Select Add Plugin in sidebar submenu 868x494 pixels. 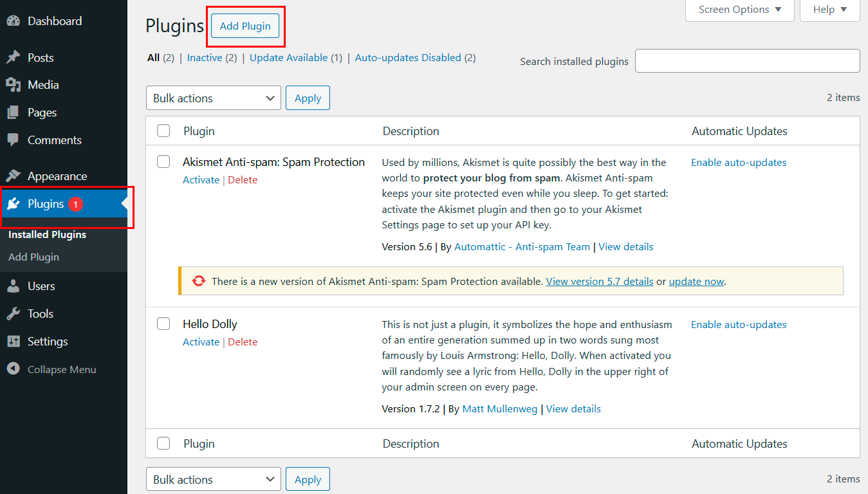(33, 257)
